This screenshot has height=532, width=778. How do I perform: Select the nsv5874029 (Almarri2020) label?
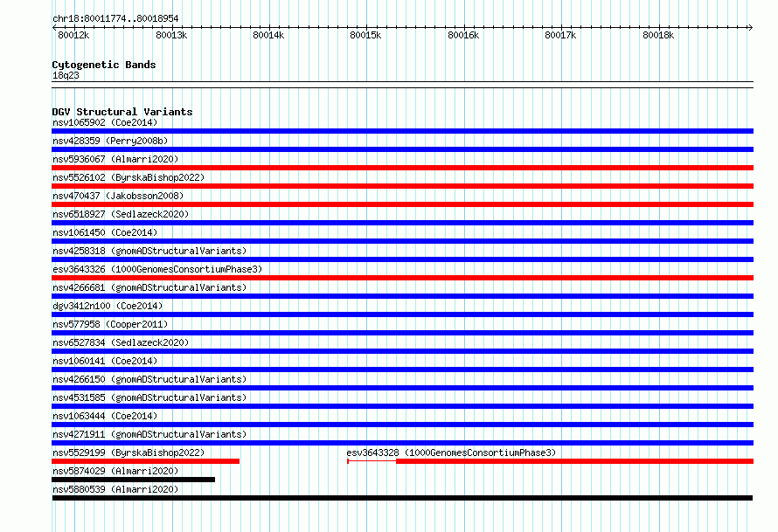click(x=115, y=471)
